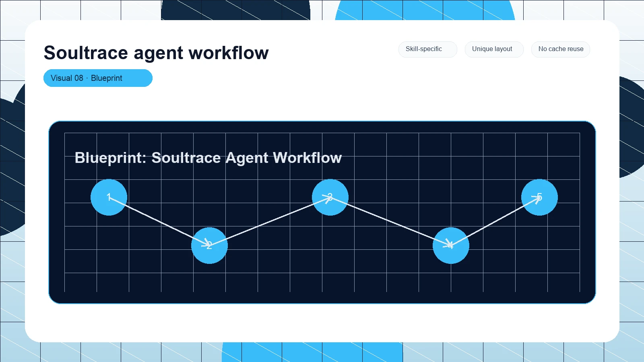The image size is (644, 362).
Task: Click the Unique layout tag pill
Action: (x=494, y=49)
